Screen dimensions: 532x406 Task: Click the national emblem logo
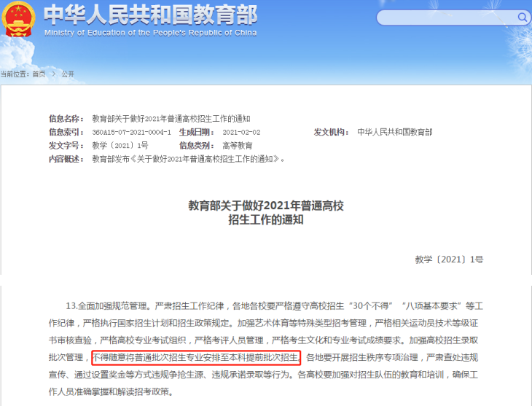18,20
